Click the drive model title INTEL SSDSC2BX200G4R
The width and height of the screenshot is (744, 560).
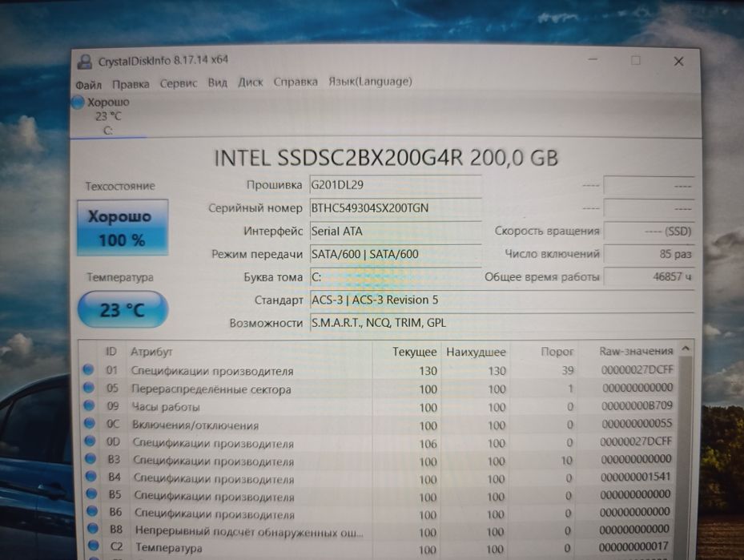(386, 158)
